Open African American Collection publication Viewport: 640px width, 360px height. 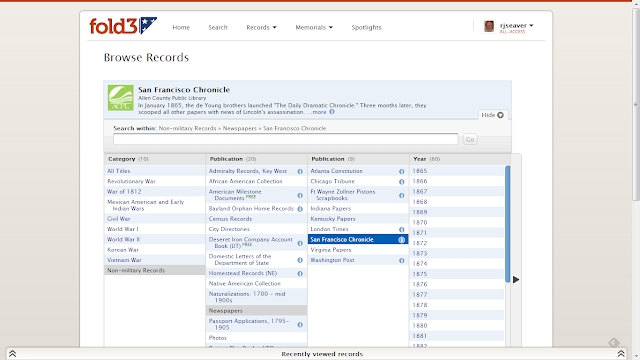pos(256,181)
